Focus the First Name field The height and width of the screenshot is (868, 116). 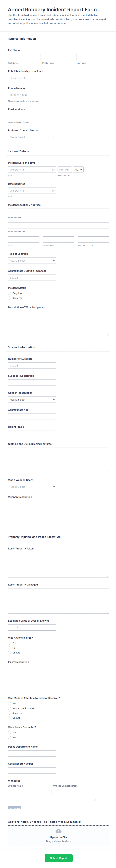click(24, 57)
